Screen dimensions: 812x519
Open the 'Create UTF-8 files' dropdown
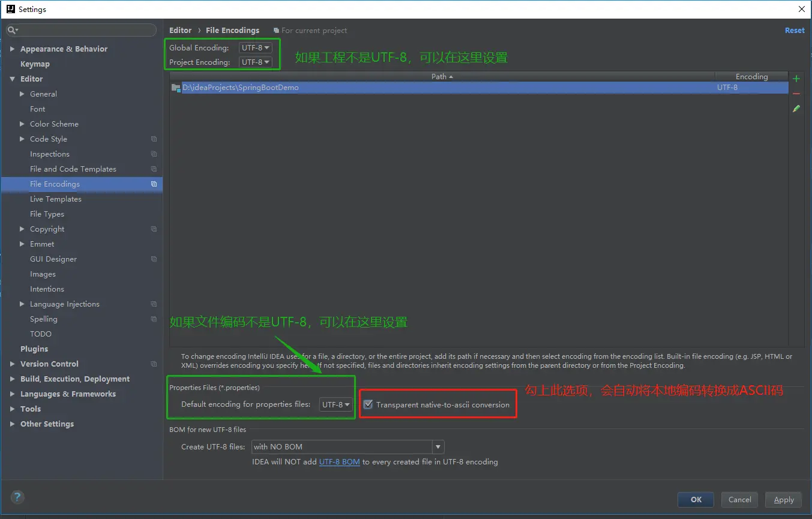(438, 446)
